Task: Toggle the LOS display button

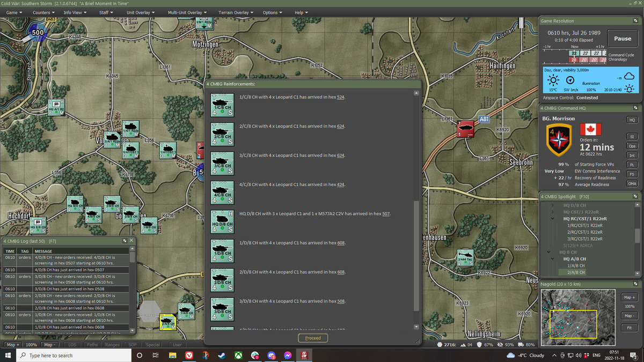Action: click(x=72, y=345)
